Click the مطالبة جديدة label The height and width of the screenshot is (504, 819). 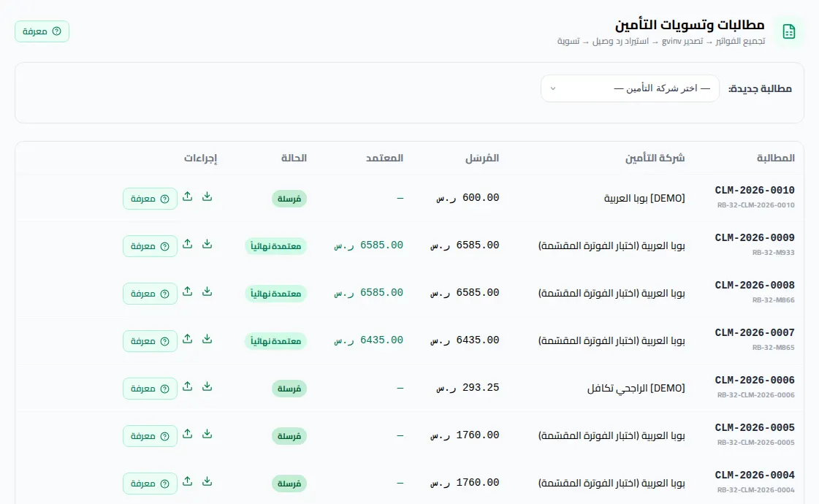click(761, 89)
